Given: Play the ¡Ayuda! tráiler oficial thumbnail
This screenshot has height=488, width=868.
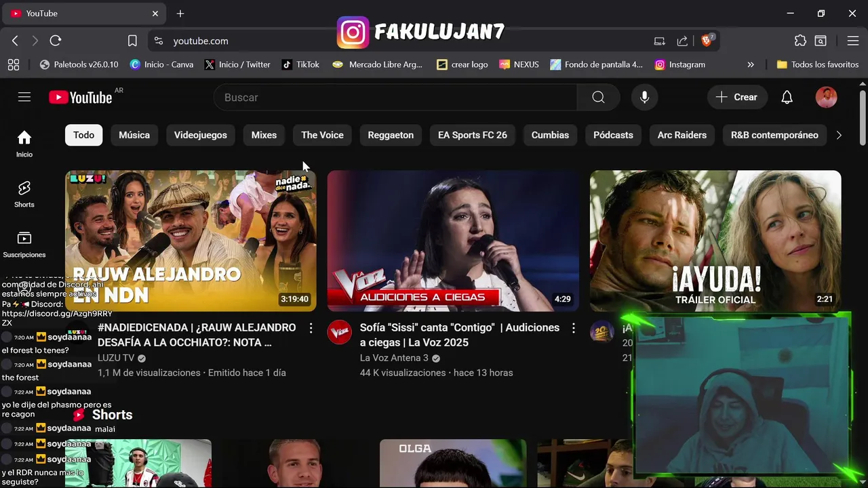Looking at the screenshot, I should [715, 241].
